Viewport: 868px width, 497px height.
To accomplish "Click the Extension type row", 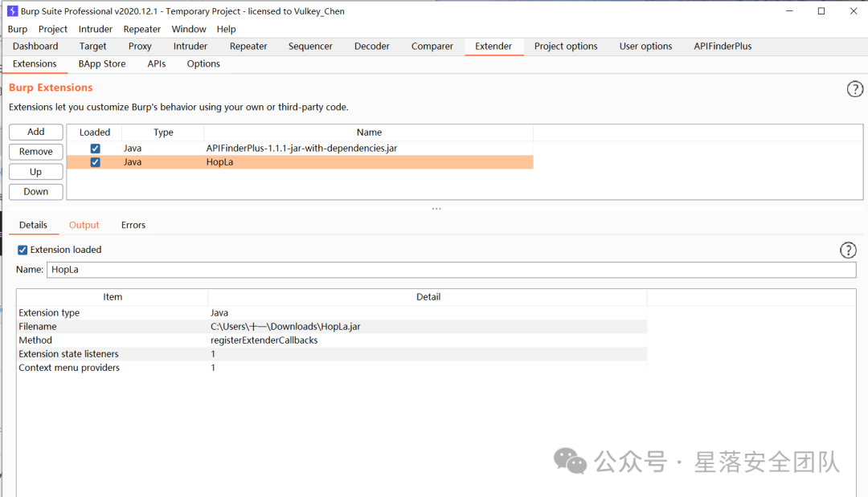I will coord(332,313).
